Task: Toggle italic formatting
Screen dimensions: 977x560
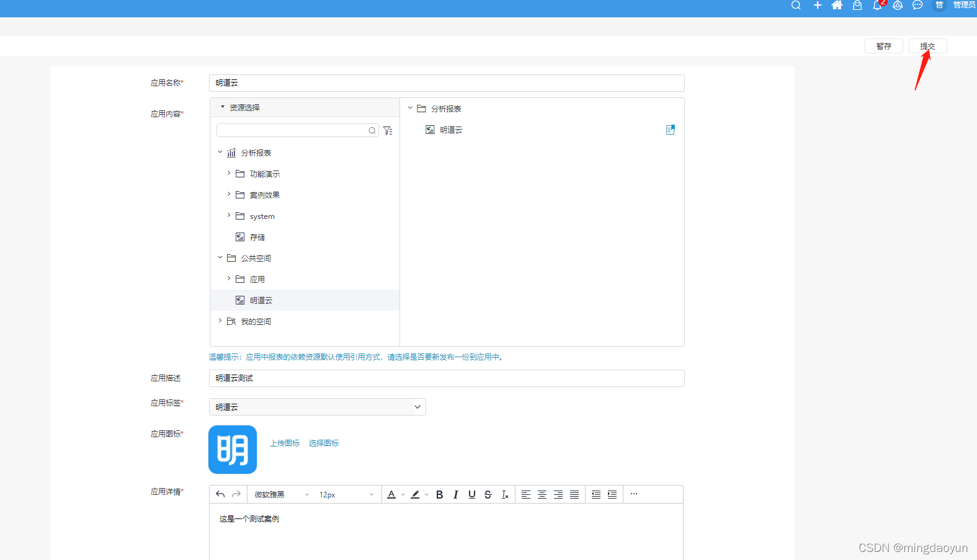Action: (x=455, y=494)
